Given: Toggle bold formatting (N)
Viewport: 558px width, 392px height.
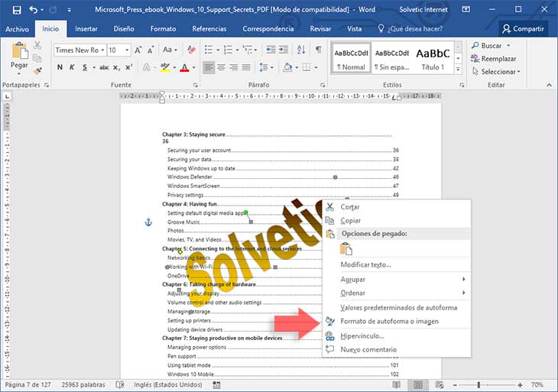Looking at the screenshot, I should click(x=60, y=67).
